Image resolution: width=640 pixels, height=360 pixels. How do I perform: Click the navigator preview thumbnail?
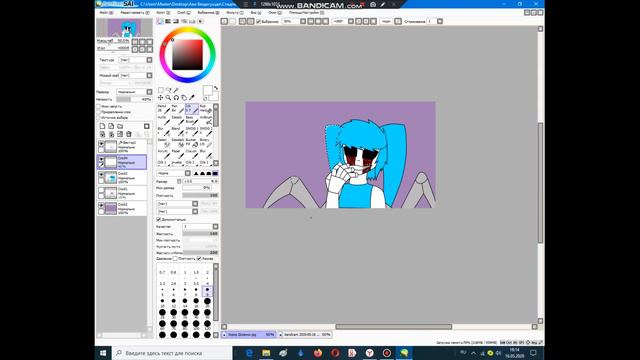click(124, 28)
